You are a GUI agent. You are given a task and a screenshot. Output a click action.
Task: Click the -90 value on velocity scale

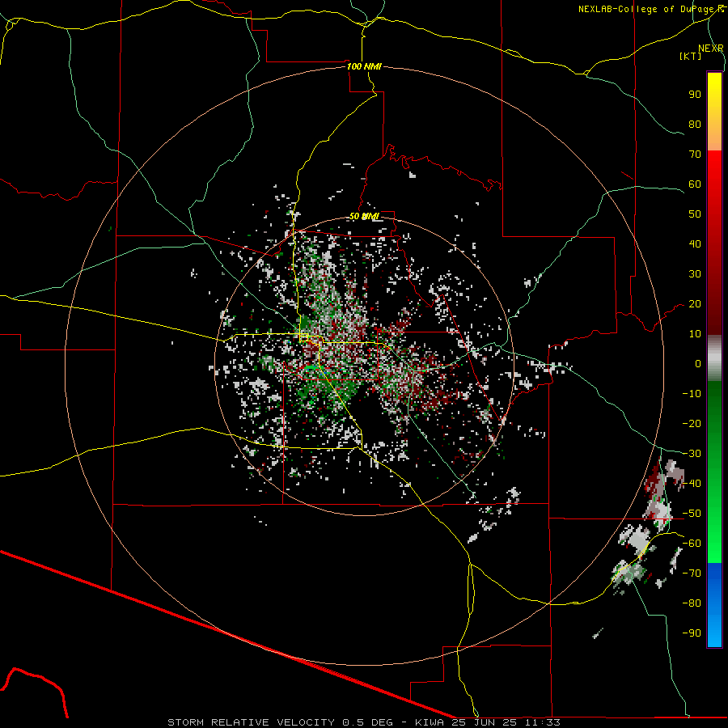pos(692,633)
